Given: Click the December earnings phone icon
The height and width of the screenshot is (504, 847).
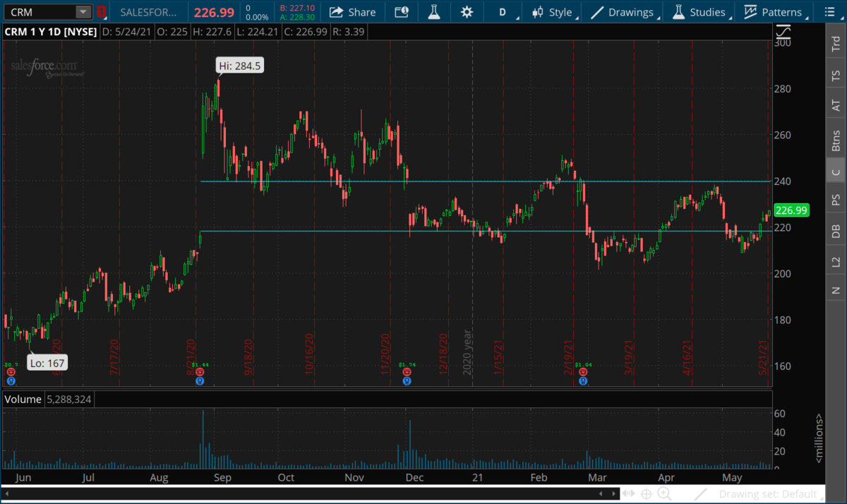Looking at the screenshot, I should click(x=407, y=372).
